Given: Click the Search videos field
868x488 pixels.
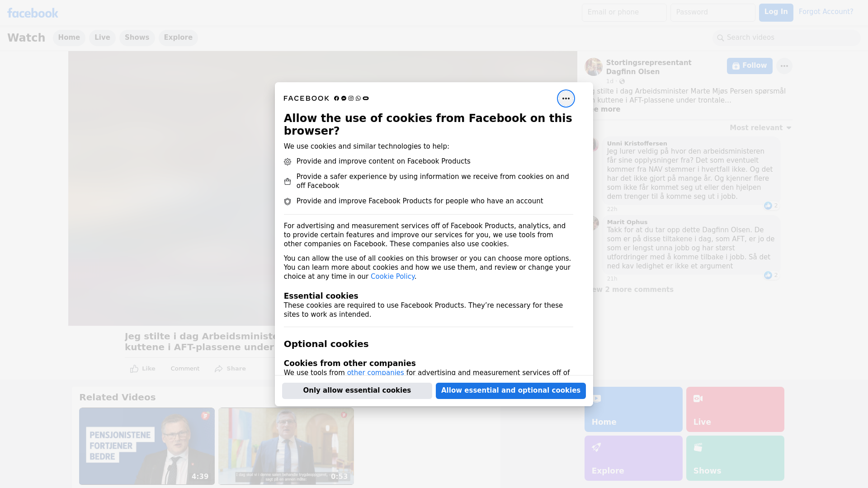Looking at the screenshot, I should tap(787, 38).
